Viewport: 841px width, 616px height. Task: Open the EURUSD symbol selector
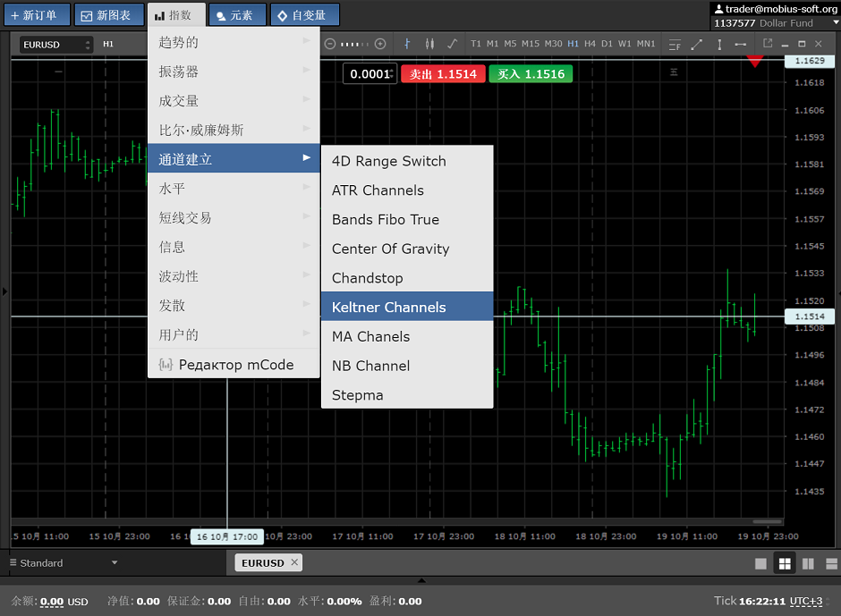tap(55, 45)
